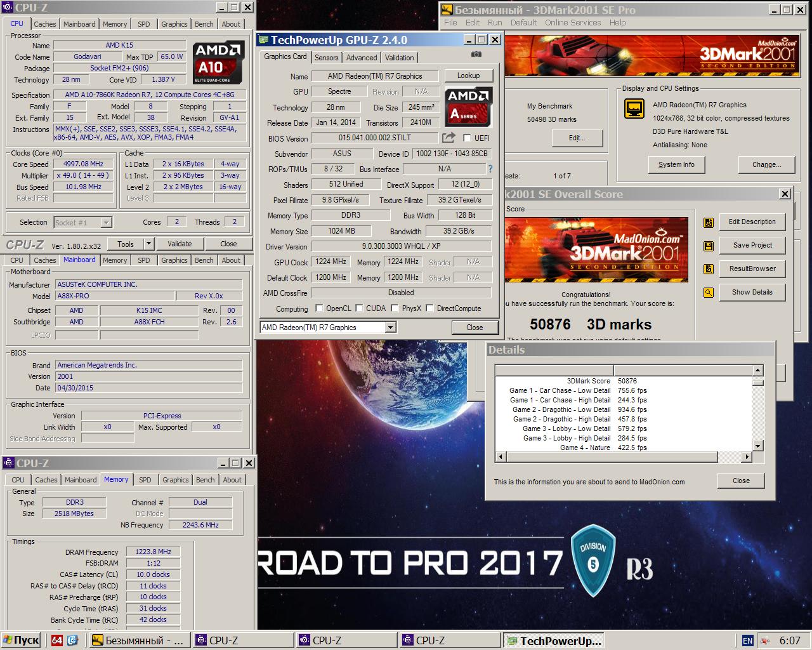The width and height of the screenshot is (812, 650).
Task: Open the Caches tab in top CPU-Z window
Action: click(45, 24)
